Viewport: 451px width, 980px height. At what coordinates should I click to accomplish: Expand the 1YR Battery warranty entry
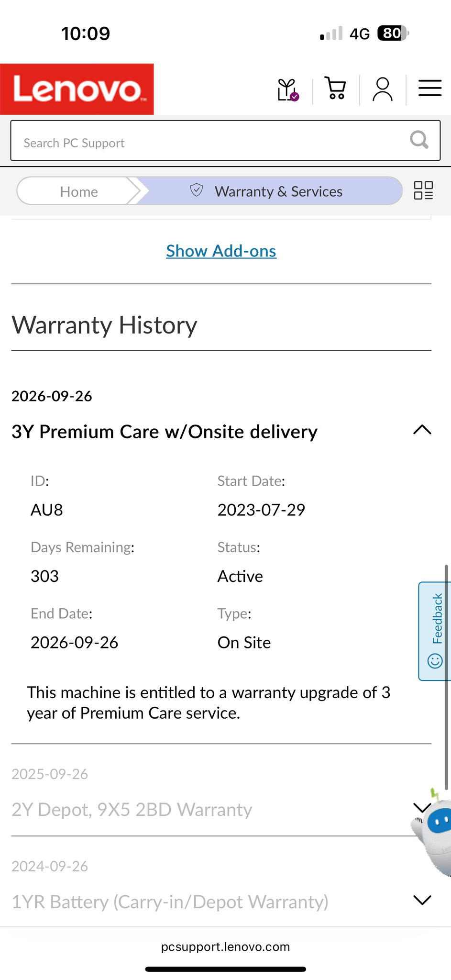click(x=422, y=900)
